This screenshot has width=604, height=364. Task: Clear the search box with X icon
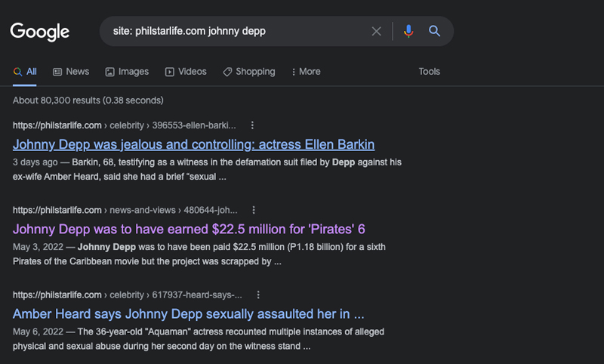point(377,32)
